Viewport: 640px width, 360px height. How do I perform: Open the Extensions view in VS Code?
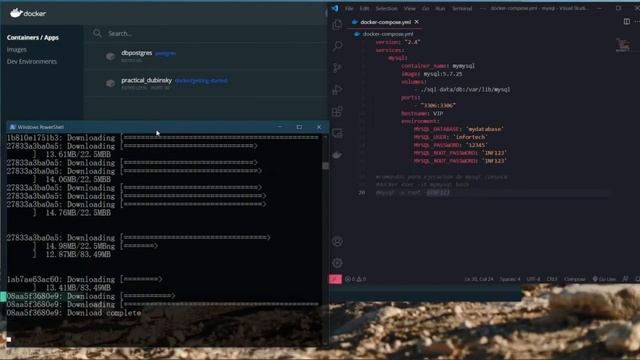coord(337,111)
